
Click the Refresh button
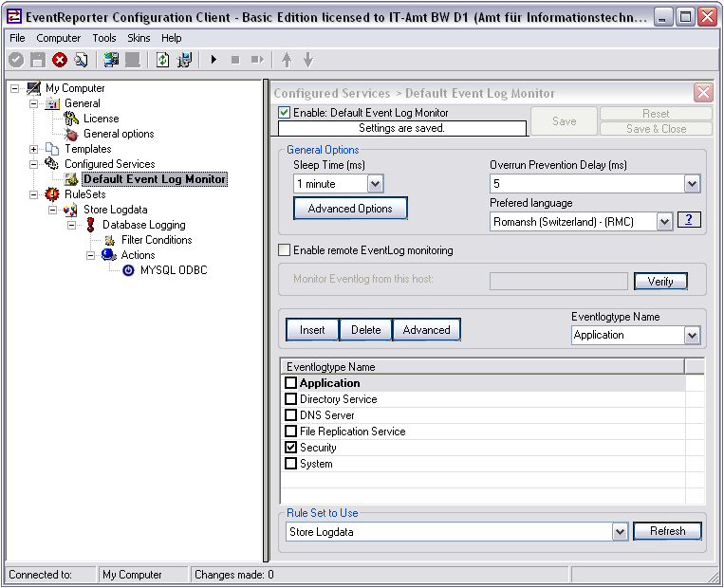tap(667, 531)
